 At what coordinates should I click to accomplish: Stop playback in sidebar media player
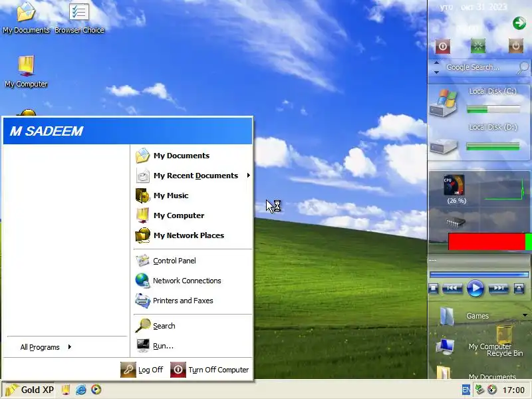click(x=434, y=289)
